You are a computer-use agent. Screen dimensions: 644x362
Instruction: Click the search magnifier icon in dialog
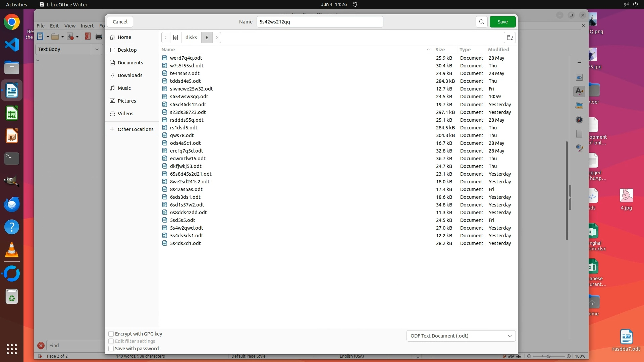pos(481,22)
